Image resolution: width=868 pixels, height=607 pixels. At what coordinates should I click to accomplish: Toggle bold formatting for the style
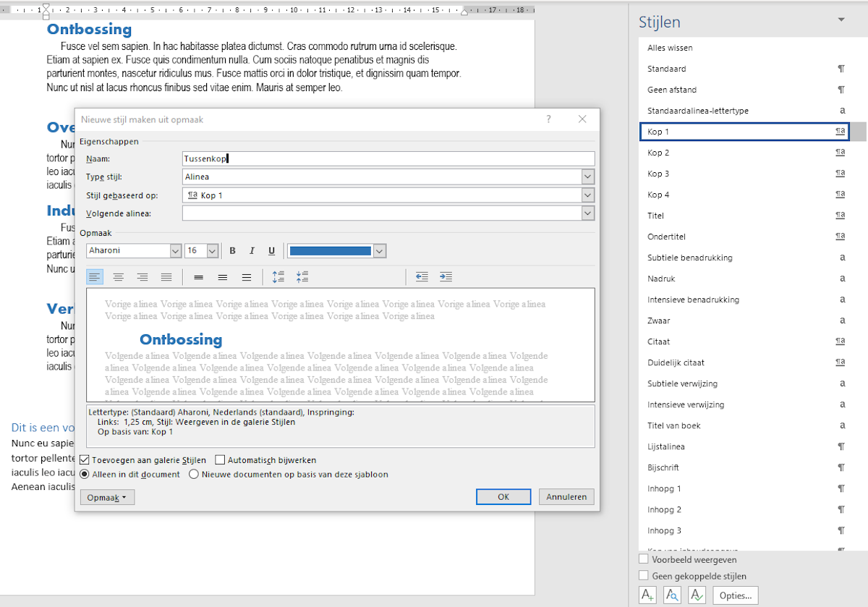coord(232,250)
